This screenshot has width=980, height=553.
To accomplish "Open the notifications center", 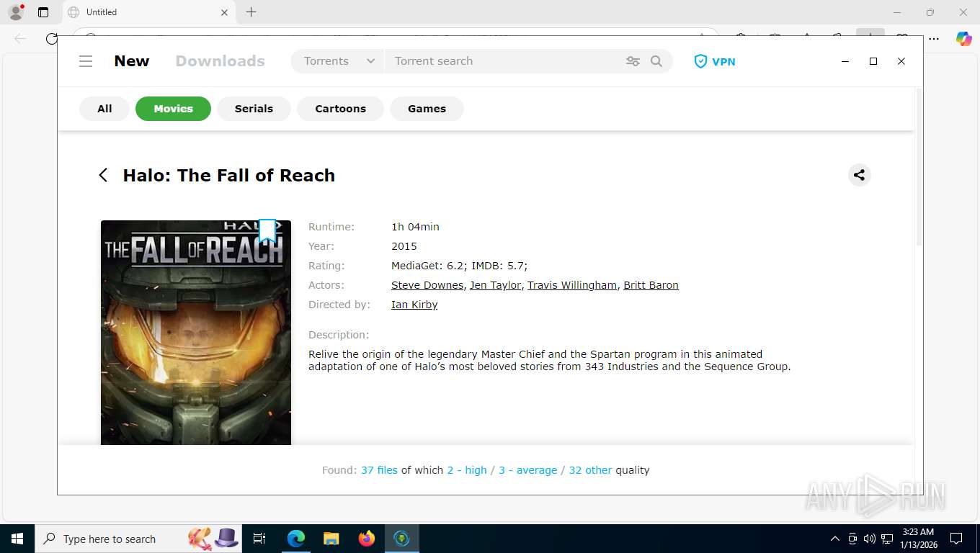I will tap(956, 539).
